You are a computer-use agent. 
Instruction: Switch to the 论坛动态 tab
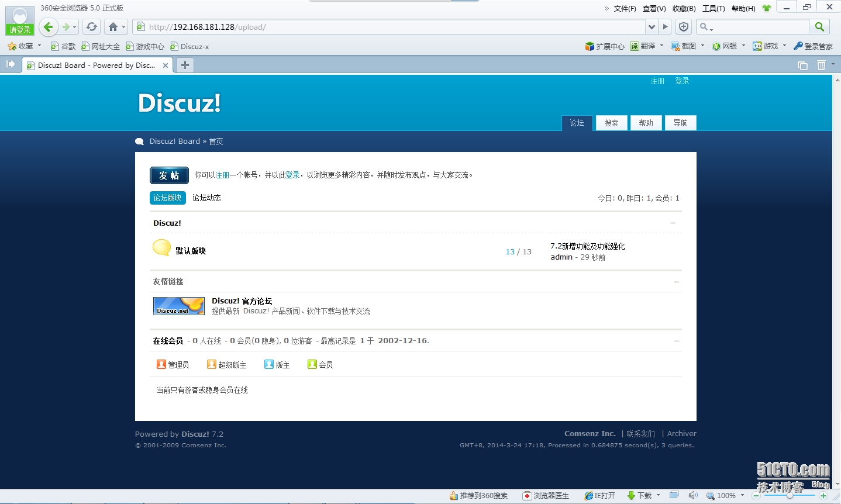point(207,198)
